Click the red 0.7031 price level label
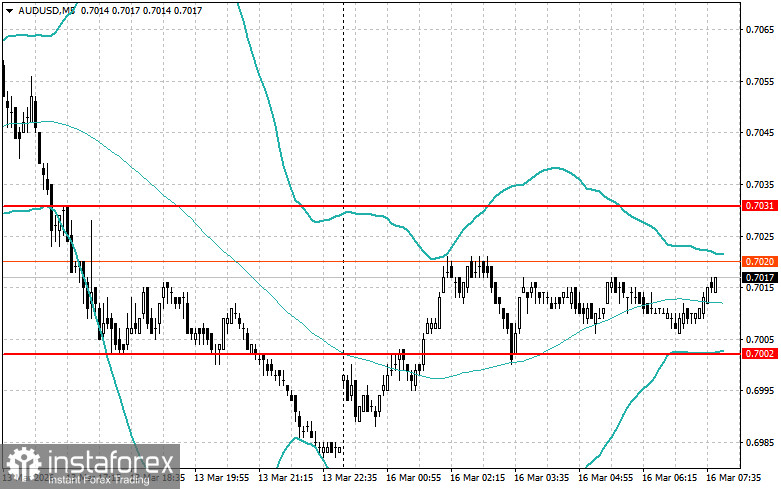Viewport: 781px width, 489px height. pos(760,206)
